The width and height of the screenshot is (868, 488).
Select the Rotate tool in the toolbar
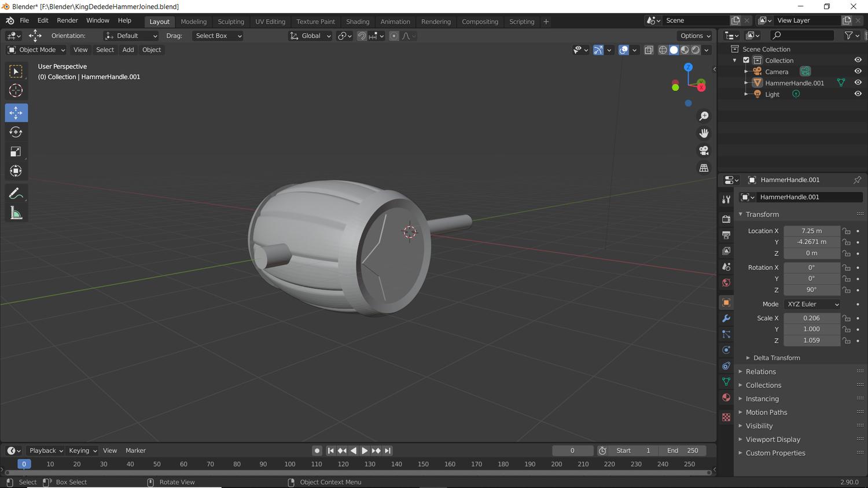click(x=16, y=132)
